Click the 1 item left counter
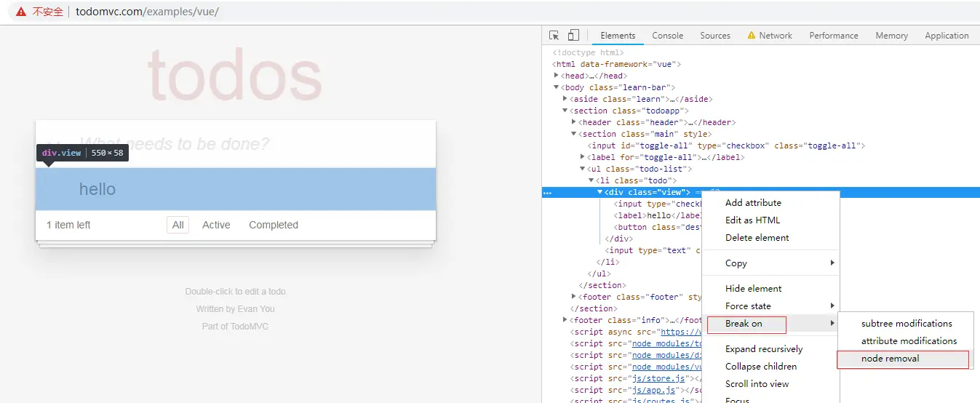The height and width of the screenshot is (403, 980). (x=68, y=225)
